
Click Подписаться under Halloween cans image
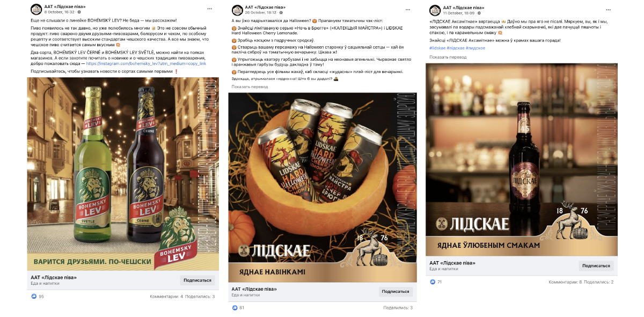click(x=395, y=292)
